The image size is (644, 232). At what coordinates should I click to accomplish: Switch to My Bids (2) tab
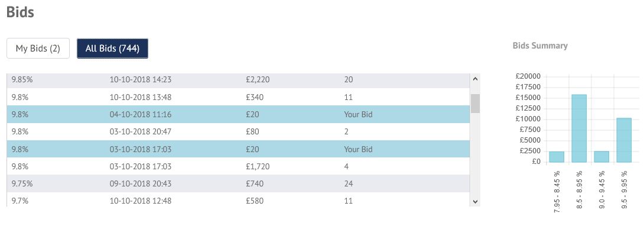[x=38, y=49]
